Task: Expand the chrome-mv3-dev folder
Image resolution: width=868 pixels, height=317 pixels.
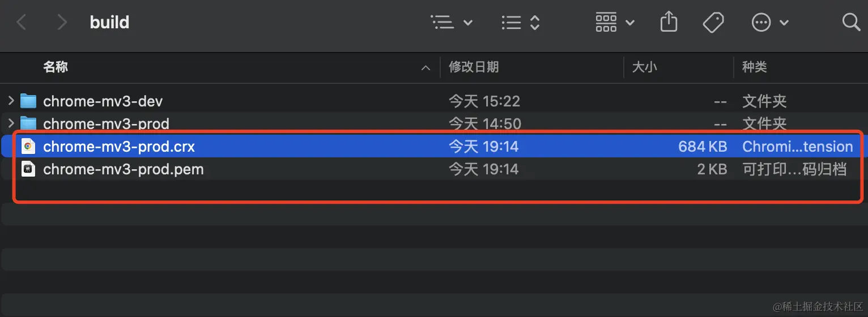Action: [x=11, y=101]
